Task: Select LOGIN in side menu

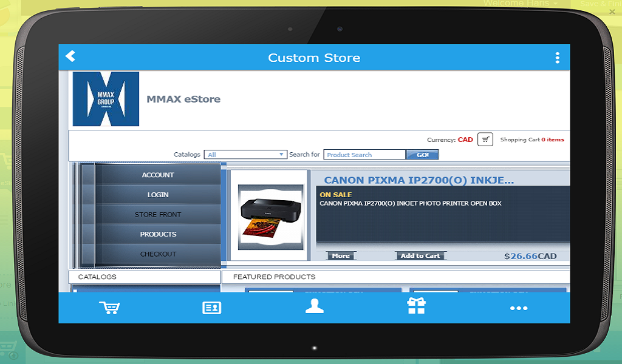Action: pyautogui.click(x=158, y=195)
